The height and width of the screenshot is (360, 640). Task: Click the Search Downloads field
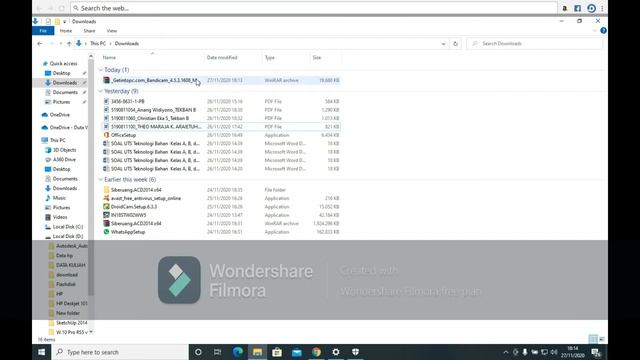coord(534,43)
